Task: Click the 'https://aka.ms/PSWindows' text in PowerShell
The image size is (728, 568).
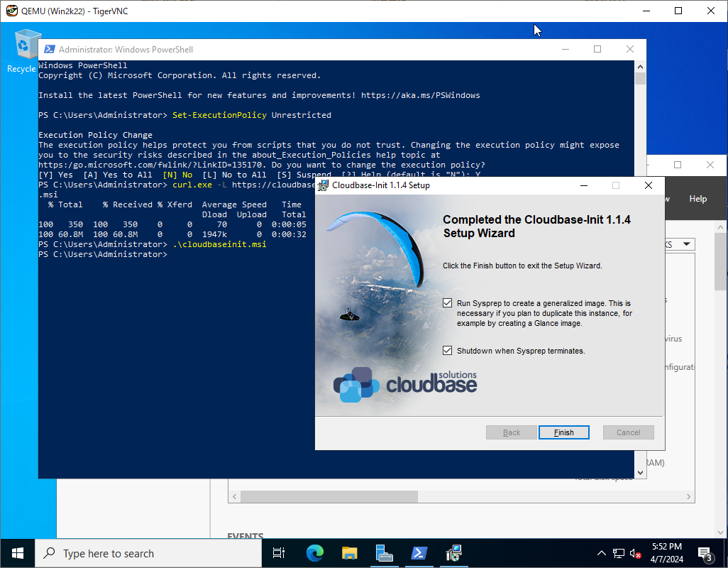Action: tap(421, 95)
